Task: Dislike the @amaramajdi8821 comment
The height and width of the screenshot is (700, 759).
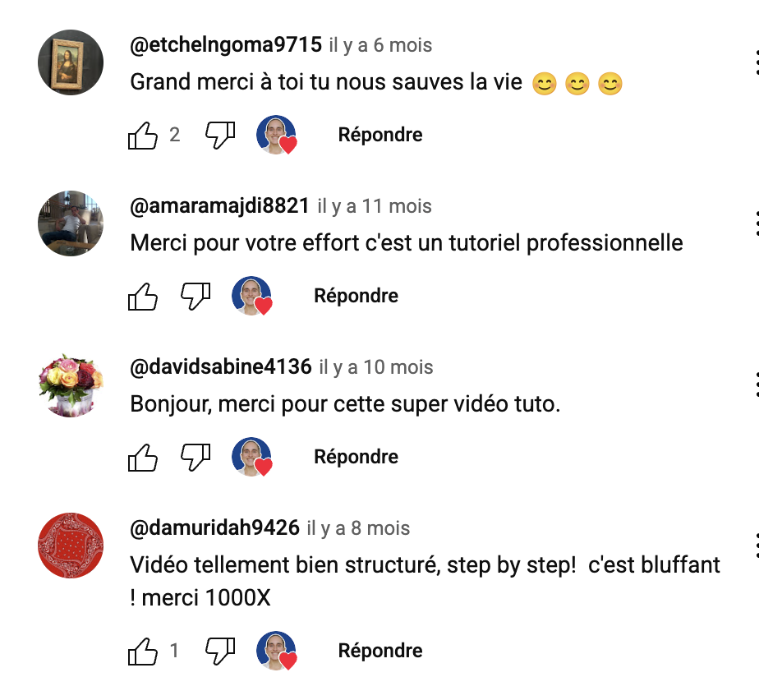Action: pyautogui.click(x=195, y=297)
